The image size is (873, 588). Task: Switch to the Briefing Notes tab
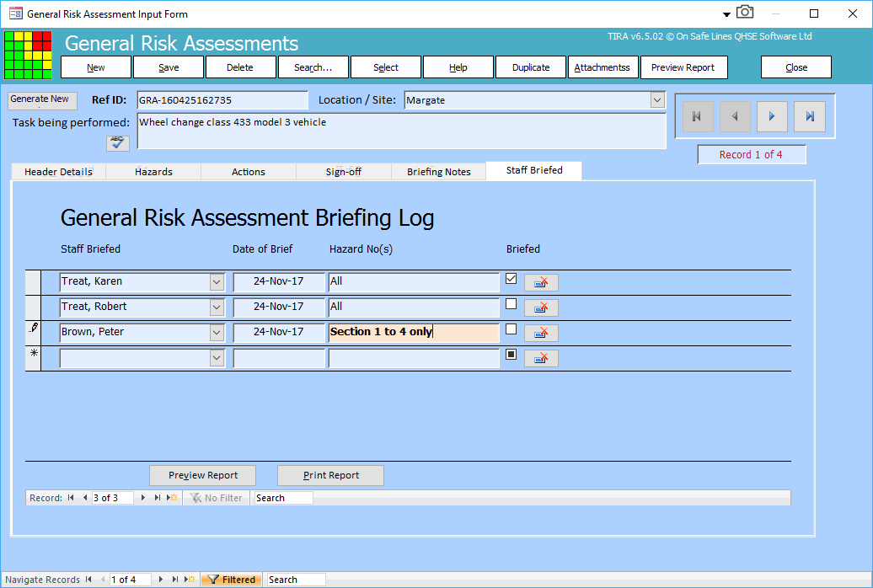click(439, 172)
